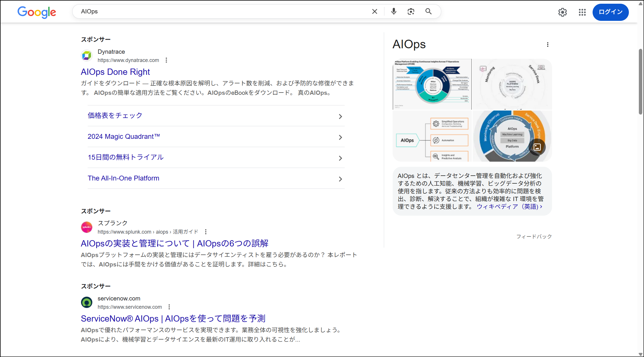Open the 15日間の無料トライアル sitelink
The width and height of the screenshot is (644, 357).
point(126,157)
